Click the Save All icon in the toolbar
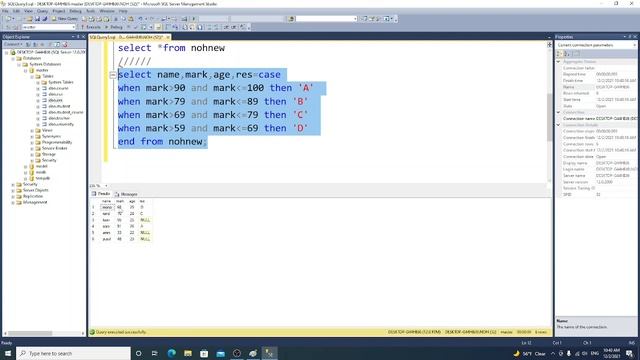 (44, 19)
